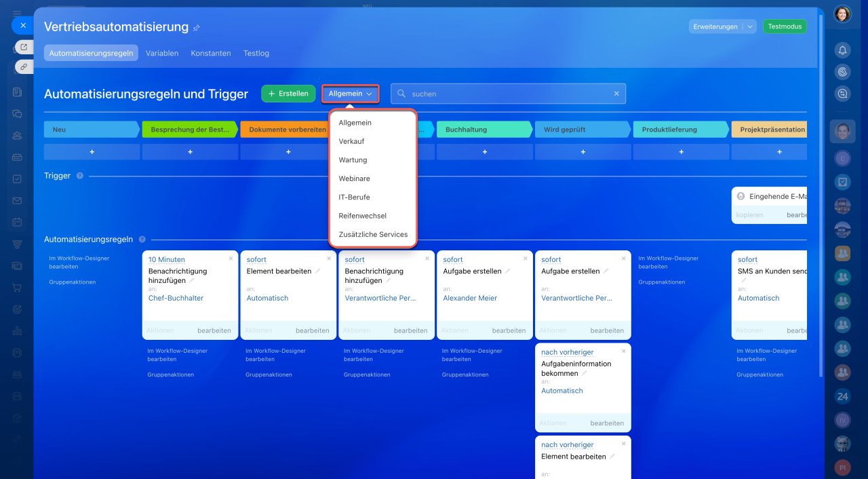
Task: Open the panel in a new window icon
Action: click(23, 47)
